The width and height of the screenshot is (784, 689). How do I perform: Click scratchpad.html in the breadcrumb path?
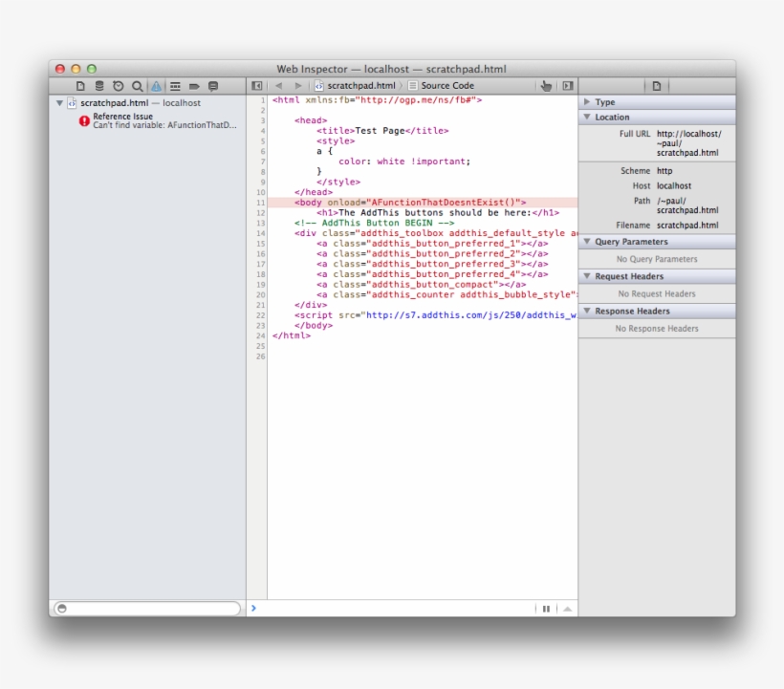[360, 86]
